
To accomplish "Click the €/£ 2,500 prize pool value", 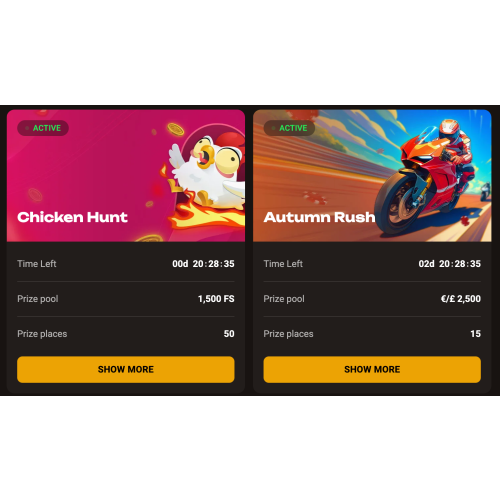I will (x=461, y=299).
